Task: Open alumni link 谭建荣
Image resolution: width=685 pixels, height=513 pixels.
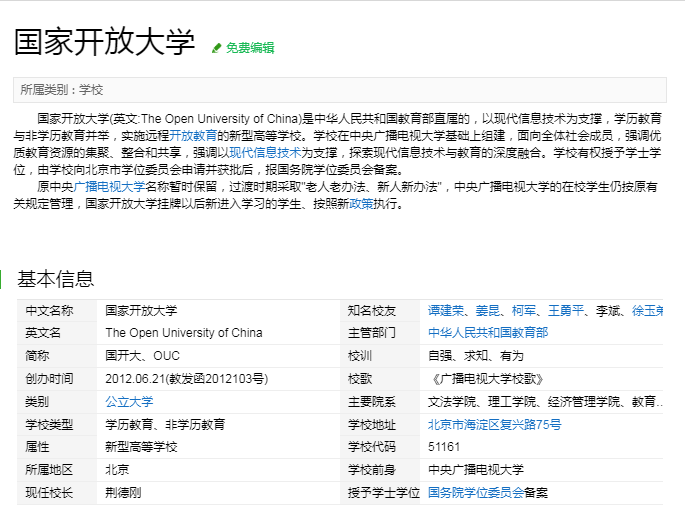Action: point(446,311)
